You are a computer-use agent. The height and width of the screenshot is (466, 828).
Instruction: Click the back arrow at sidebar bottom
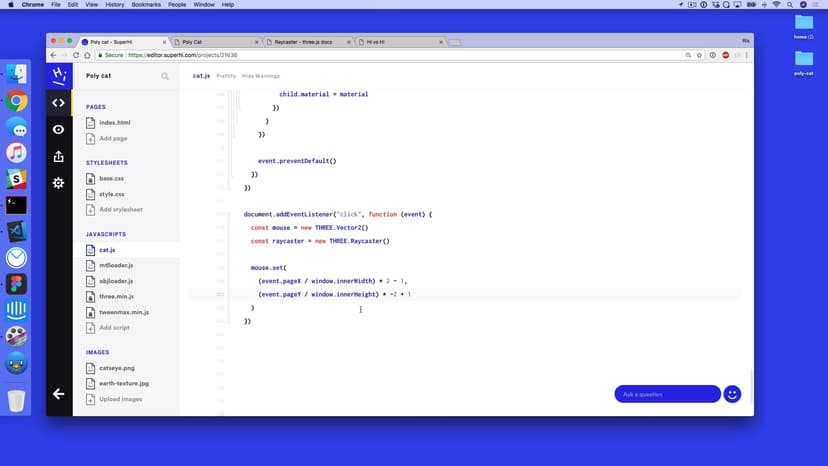click(58, 394)
